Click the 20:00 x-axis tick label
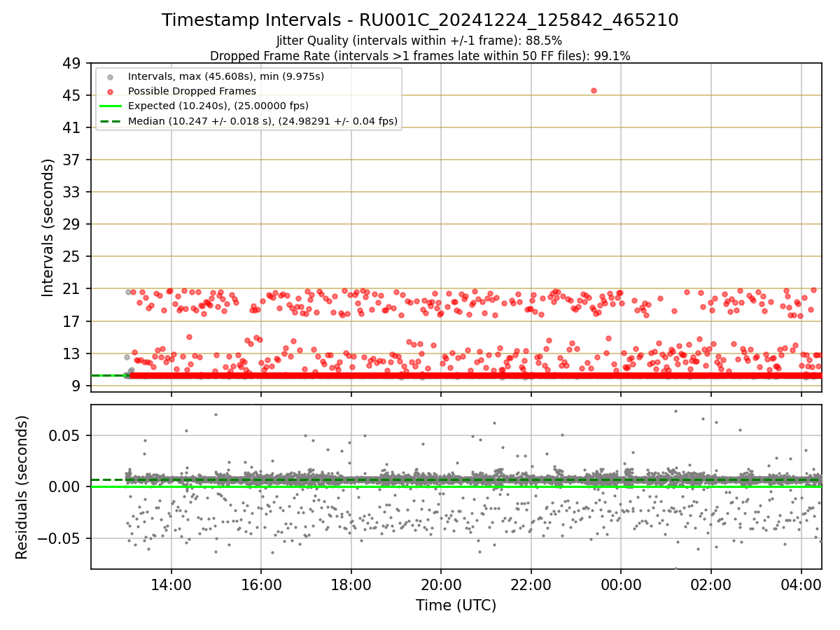This screenshot has height=630, width=840. 441,584
